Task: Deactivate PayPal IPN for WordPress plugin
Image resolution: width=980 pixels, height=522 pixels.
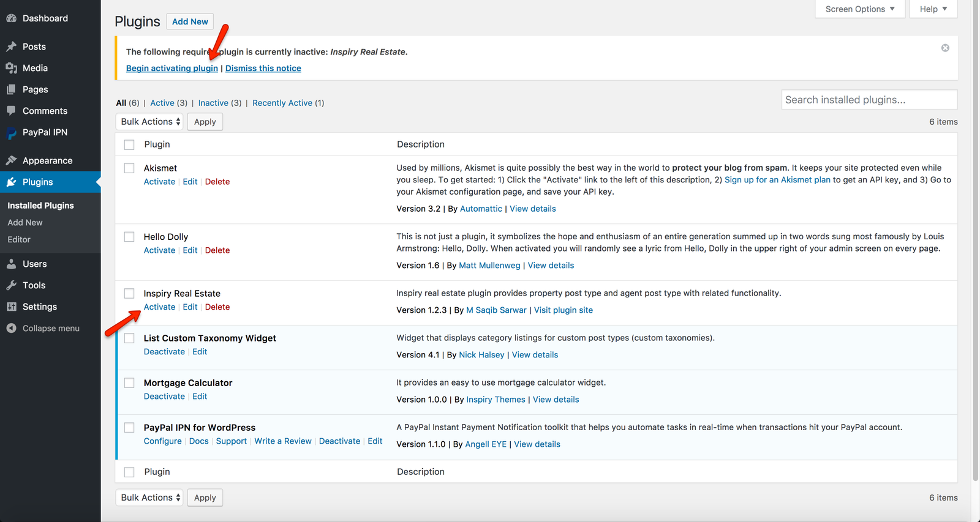Action: coord(339,441)
